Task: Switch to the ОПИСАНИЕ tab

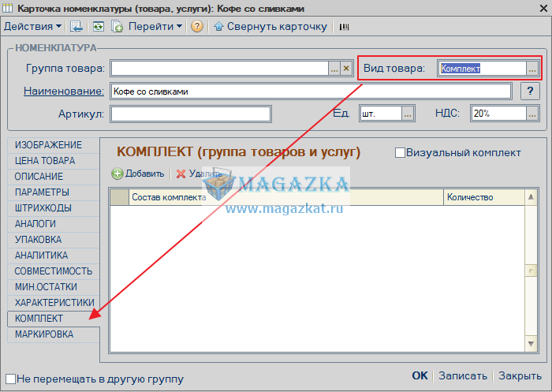Action: click(54, 177)
